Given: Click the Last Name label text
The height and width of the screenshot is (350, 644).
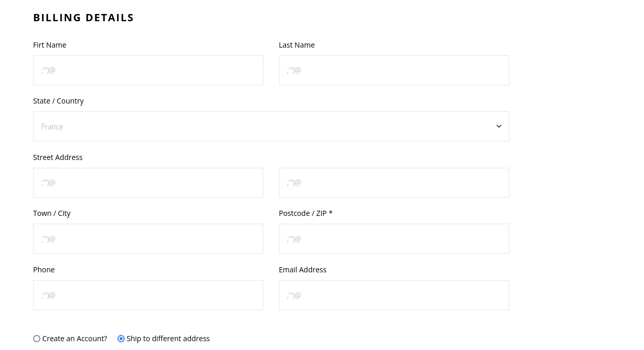Looking at the screenshot, I should 296,45.
